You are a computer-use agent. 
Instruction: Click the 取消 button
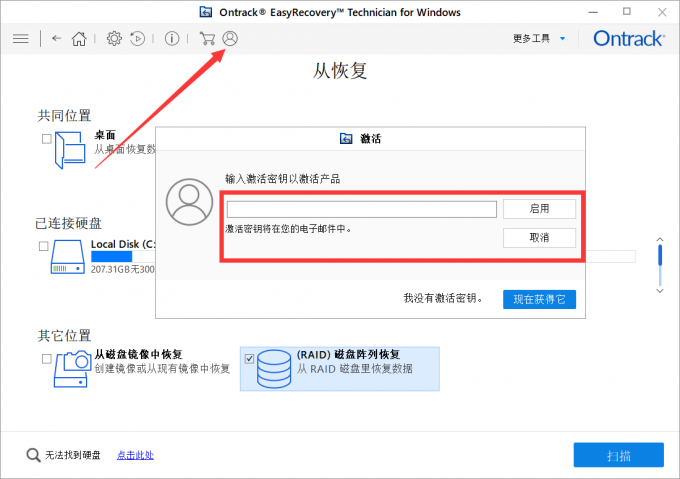tap(539, 238)
